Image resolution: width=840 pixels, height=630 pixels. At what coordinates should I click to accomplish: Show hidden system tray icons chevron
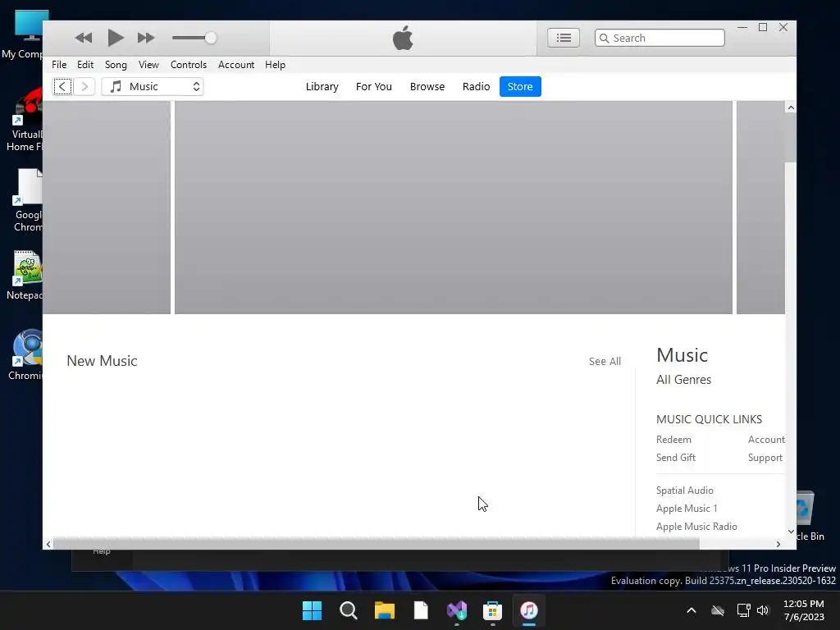pos(691,610)
